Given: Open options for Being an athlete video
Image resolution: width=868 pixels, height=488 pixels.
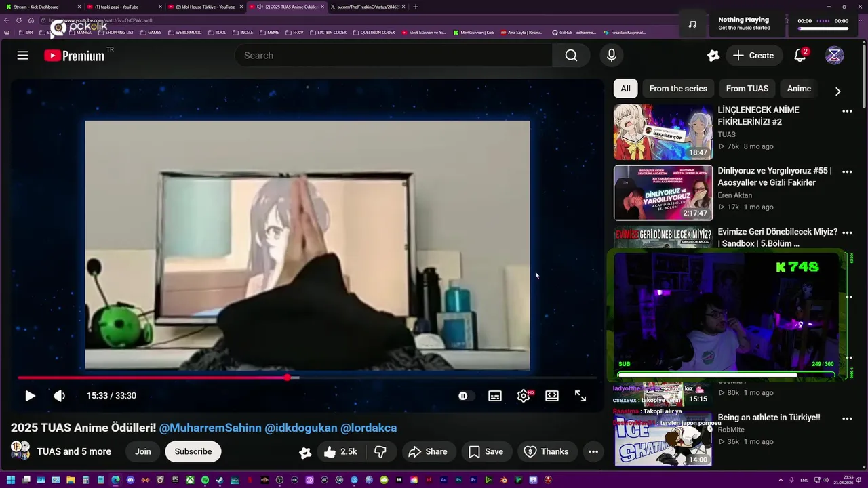Looking at the screenshot, I should click(847, 419).
